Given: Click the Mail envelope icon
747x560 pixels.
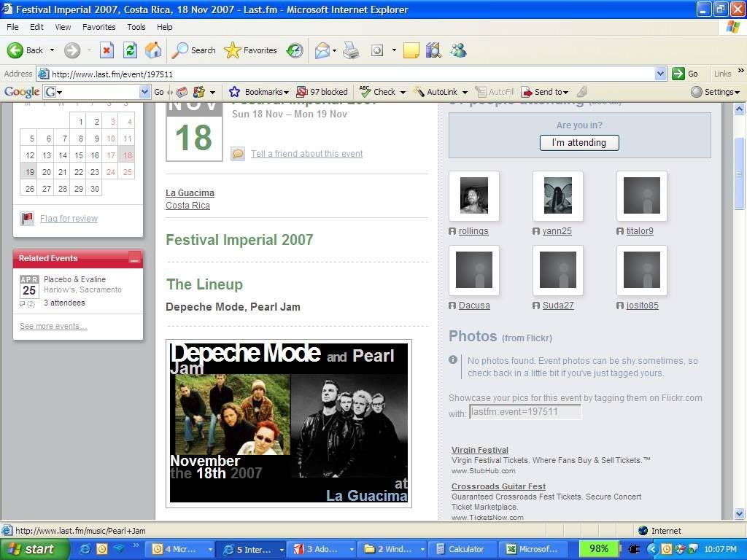Looking at the screenshot, I should pos(322,50).
